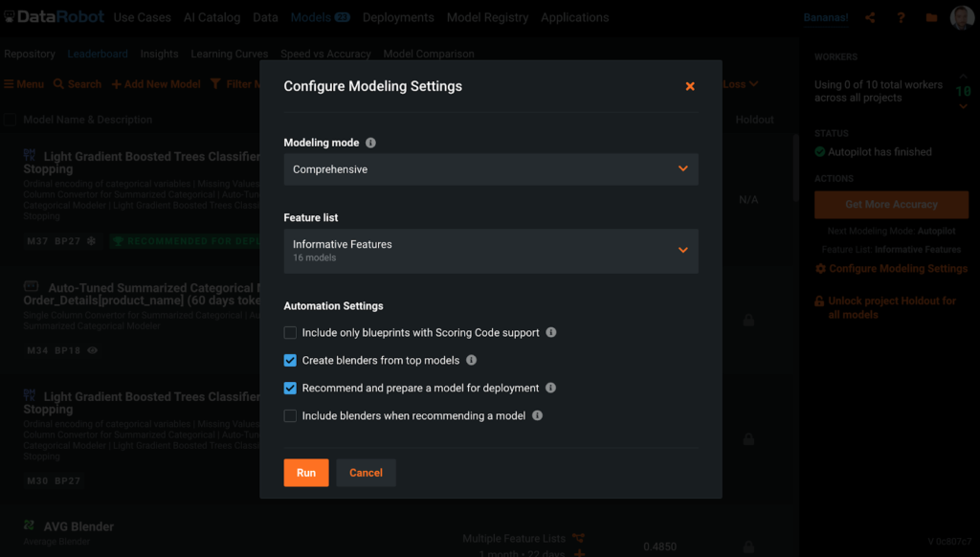Increase workers with the up arrow

pyautogui.click(x=963, y=78)
